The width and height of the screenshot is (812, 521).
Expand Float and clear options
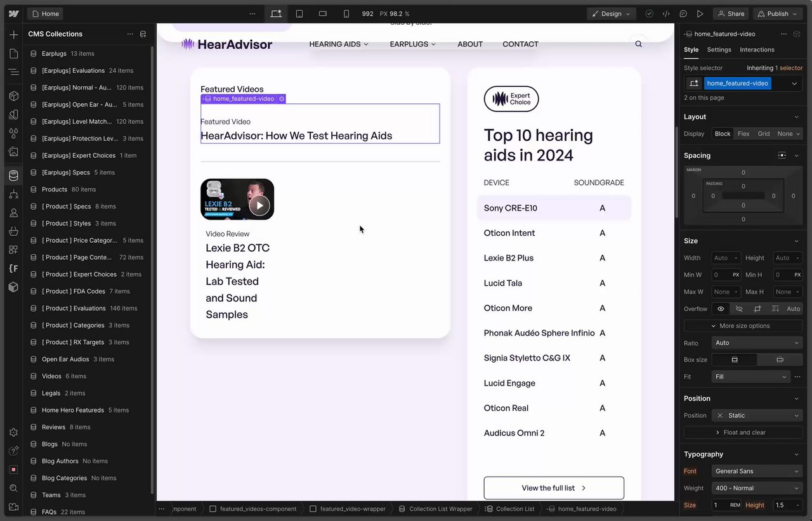[743, 432]
